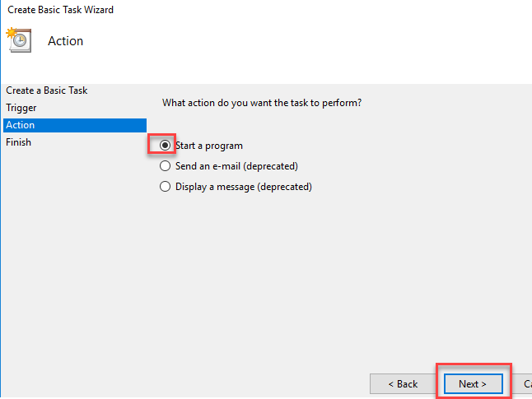Click blank white header area right of Action heading

pyautogui.click(x=329, y=41)
